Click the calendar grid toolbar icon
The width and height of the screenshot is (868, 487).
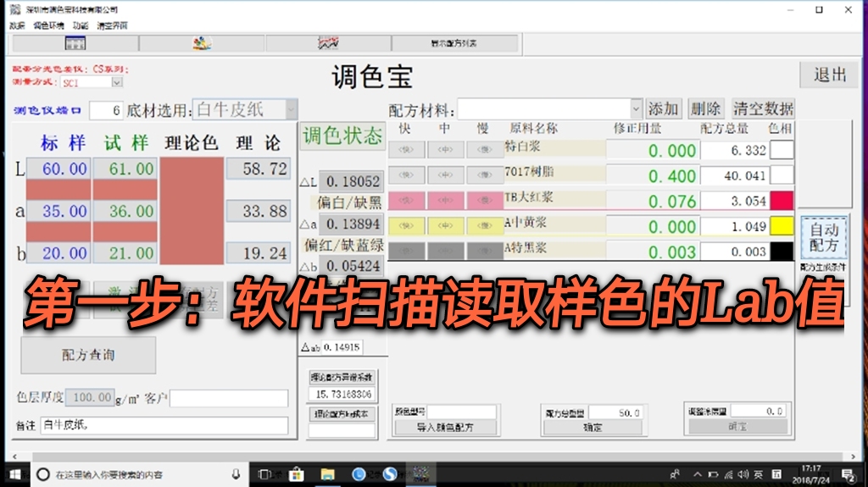pyautogui.click(x=75, y=43)
